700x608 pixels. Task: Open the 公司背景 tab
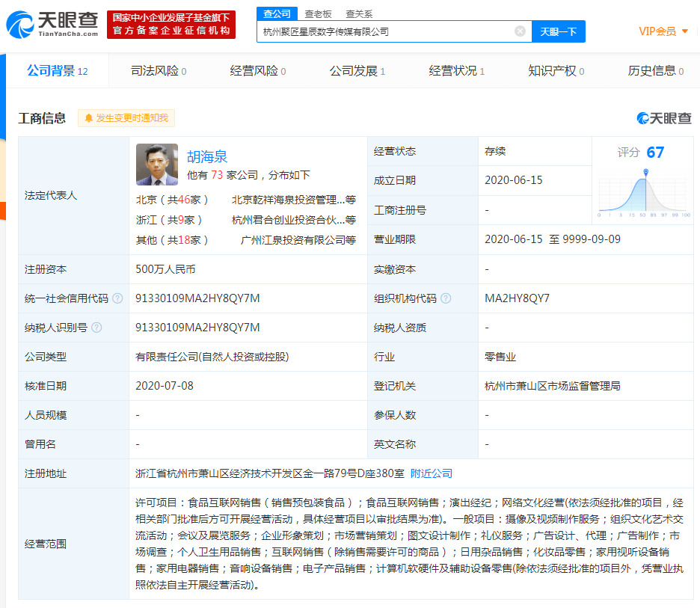tap(57, 70)
